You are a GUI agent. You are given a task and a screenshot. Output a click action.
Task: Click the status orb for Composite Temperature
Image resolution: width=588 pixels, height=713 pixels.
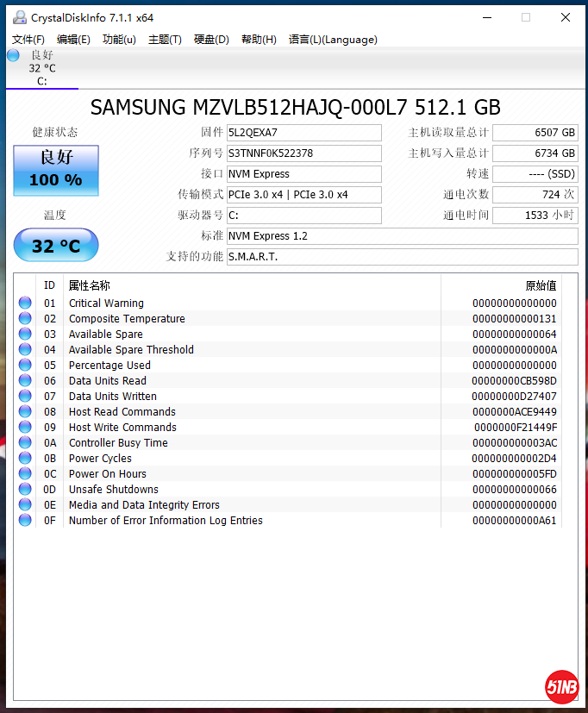25,318
